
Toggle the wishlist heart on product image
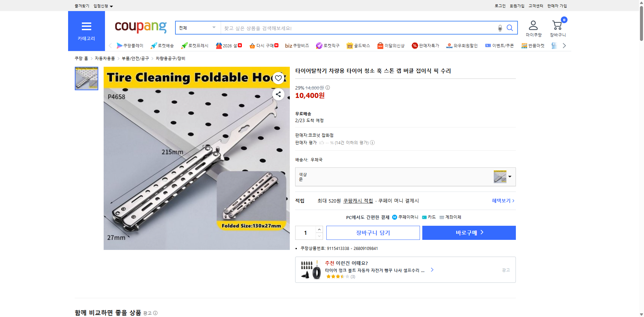tap(278, 78)
